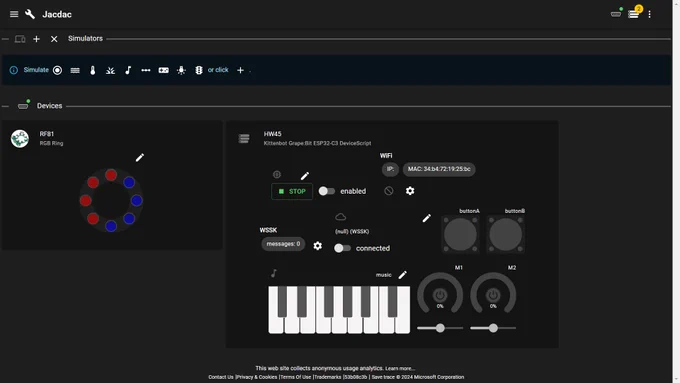Image resolution: width=680 pixels, height=383 pixels.
Task: Click the IP chip under WiFi
Action: tap(390, 169)
